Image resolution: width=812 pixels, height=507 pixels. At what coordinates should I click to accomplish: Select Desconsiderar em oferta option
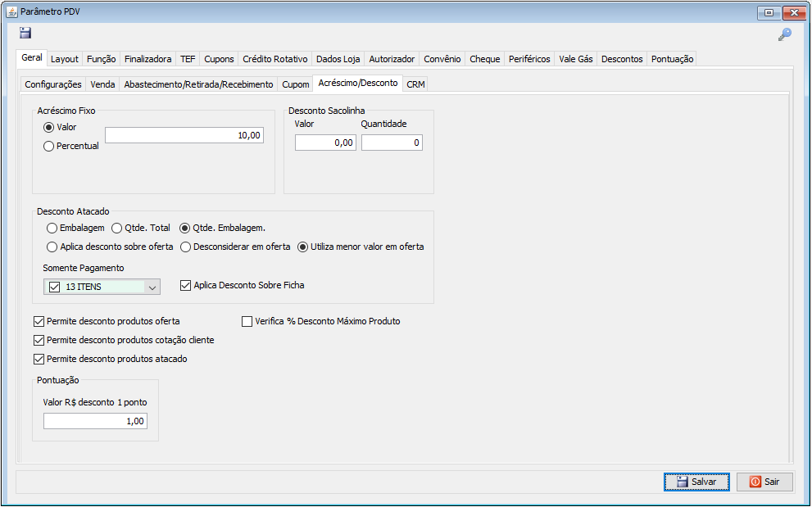185,247
